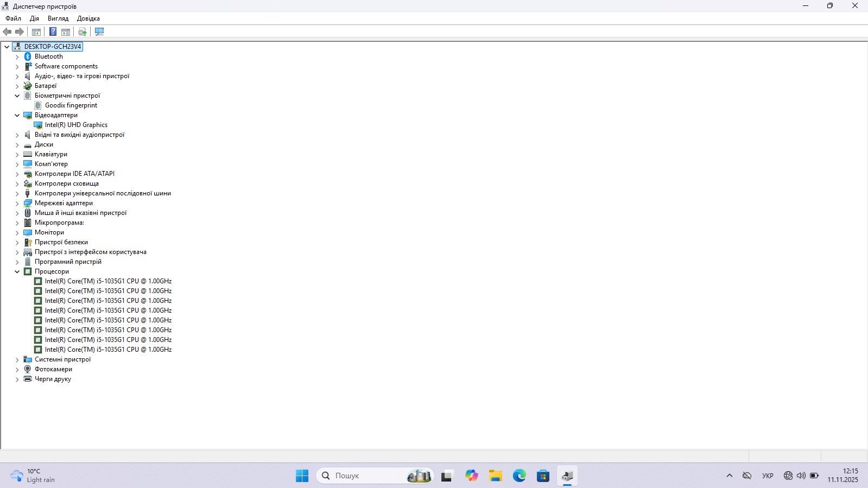This screenshot has height=488, width=868.
Task: Click the show/hide action pane icon
Action: click(x=66, y=31)
